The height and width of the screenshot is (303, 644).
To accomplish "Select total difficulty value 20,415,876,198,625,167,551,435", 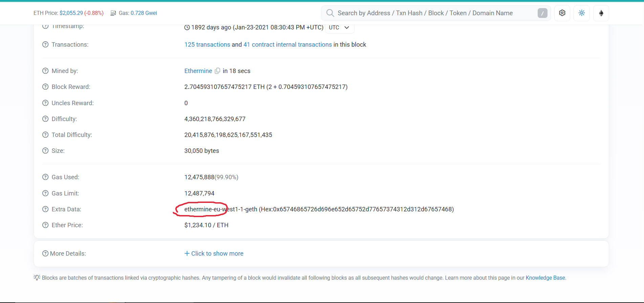I will click(x=228, y=135).
